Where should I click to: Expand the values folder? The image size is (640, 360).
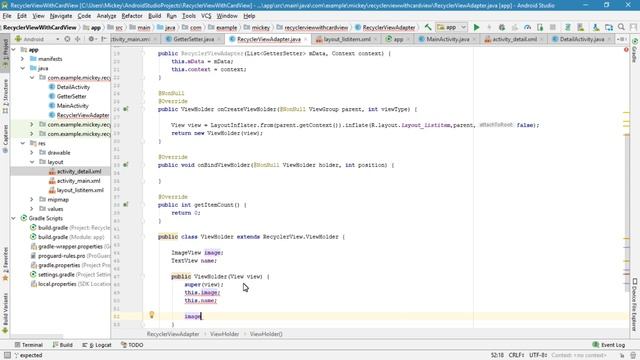(x=32, y=209)
